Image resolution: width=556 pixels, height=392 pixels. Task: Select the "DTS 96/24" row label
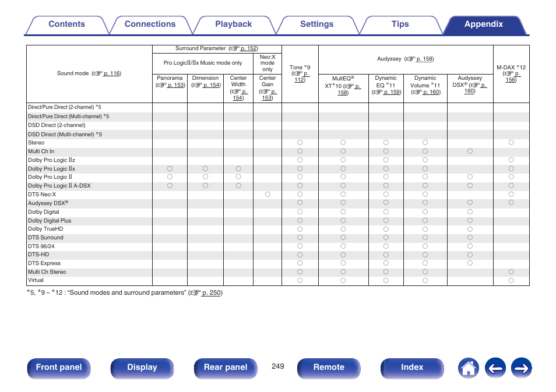point(41,246)
